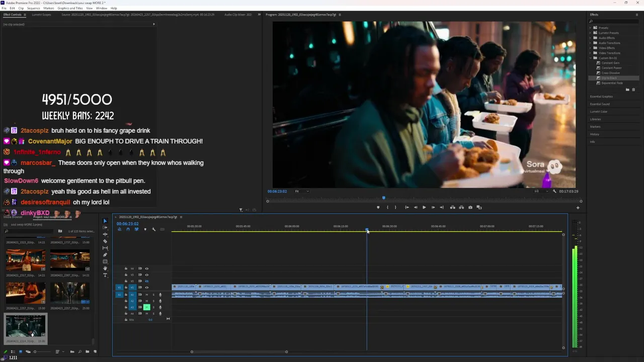Expand Lumetri Presets folder
Screen dimensions: 644x362
(590, 33)
